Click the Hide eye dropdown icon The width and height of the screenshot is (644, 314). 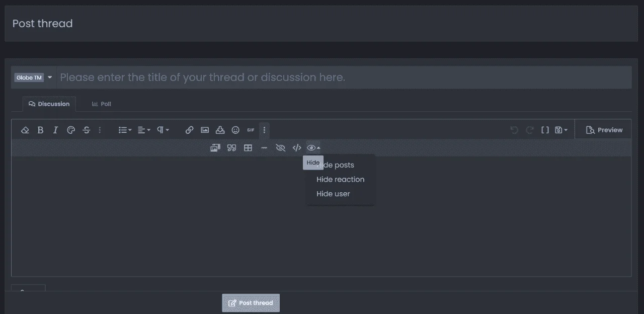[313, 148]
